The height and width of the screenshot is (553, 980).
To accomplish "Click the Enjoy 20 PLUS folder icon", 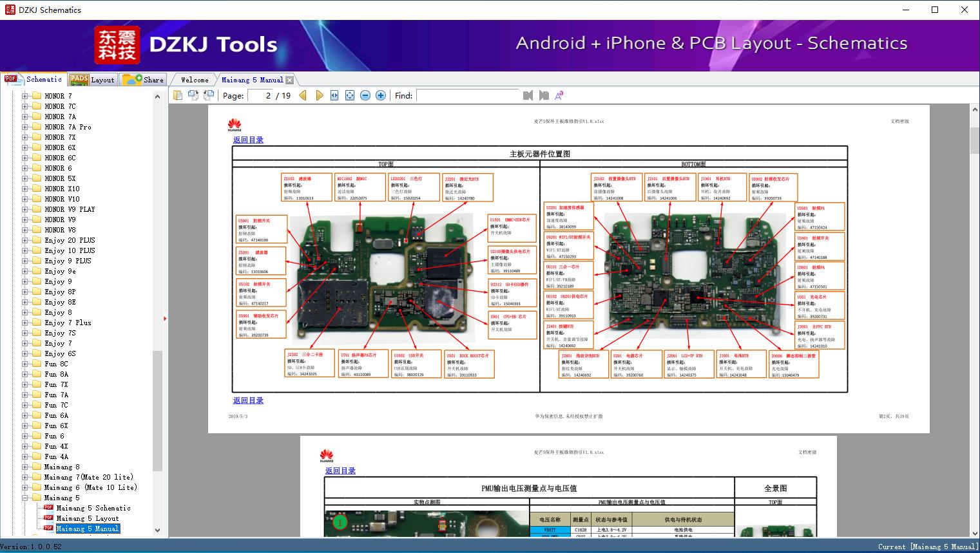I will point(37,240).
